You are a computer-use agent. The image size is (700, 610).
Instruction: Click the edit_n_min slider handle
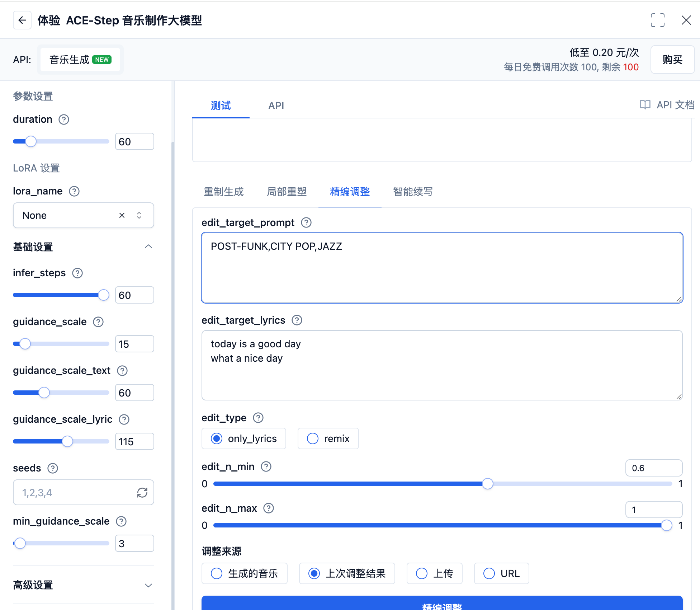tap(487, 484)
